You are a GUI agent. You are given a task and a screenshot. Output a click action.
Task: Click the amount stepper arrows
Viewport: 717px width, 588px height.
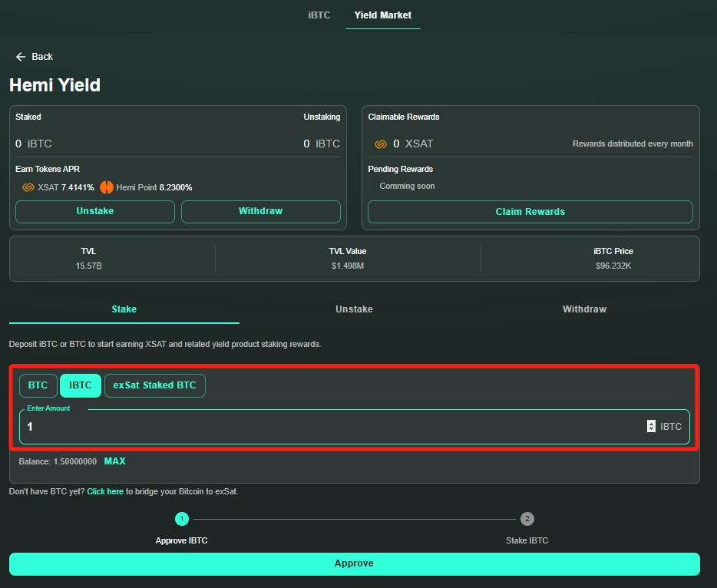(x=652, y=426)
